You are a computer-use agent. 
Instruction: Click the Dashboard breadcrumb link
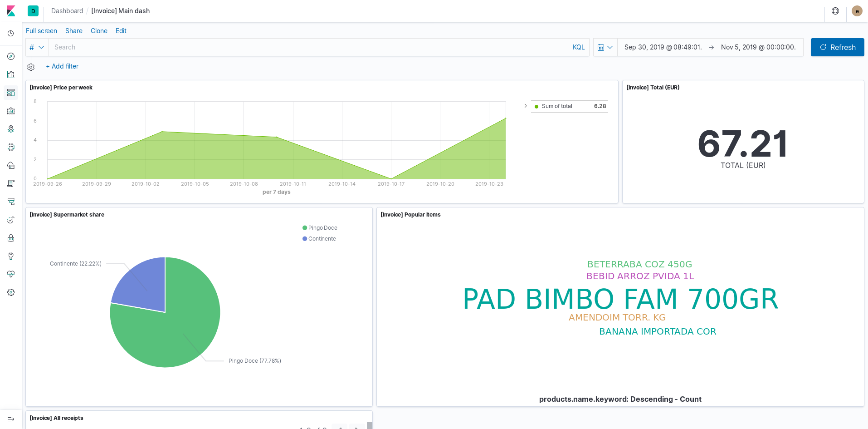67,11
